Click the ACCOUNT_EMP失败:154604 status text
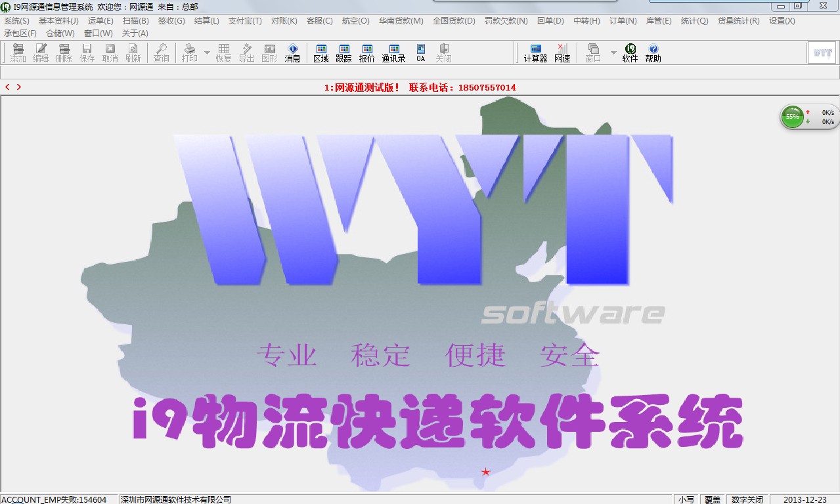 (54, 499)
